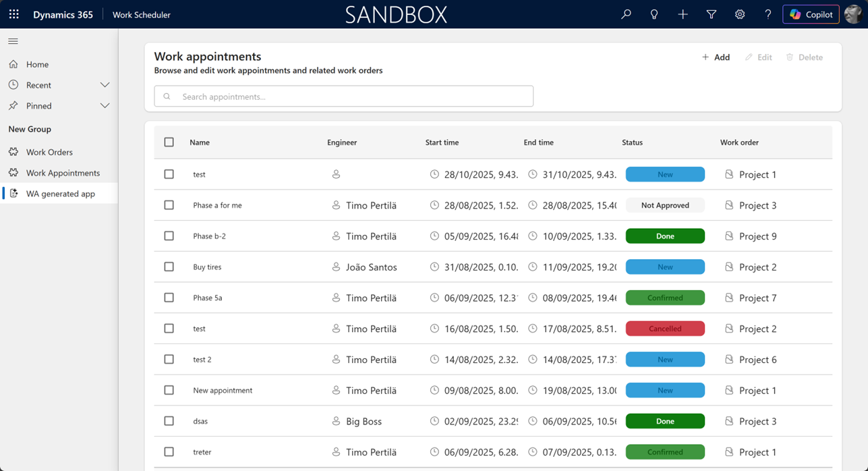
Task: Click the Search appointments input field
Action: tap(344, 96)
